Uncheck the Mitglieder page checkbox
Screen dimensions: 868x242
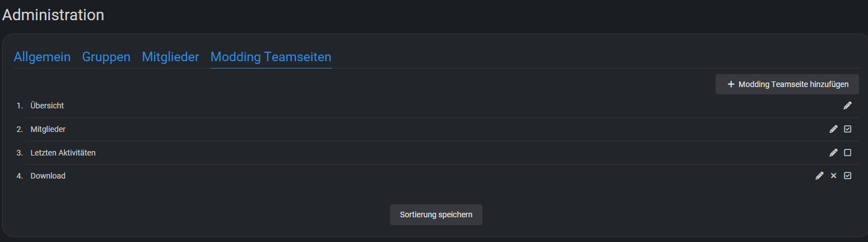click(847, 129)
